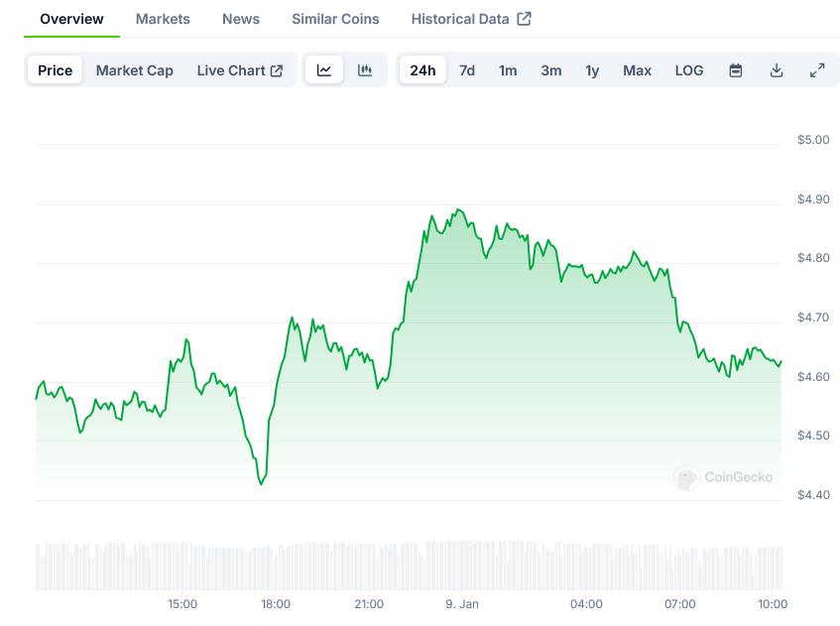This screenshot has width=840, height=626.
Task: Open Live Chart external link
Action: click(240, 70)
